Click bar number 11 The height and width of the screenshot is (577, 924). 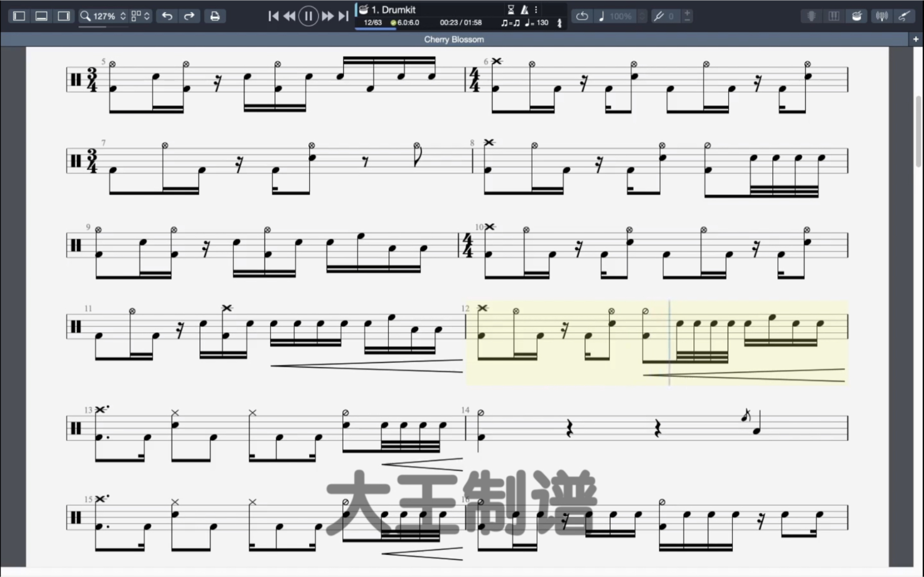(x=89, y=308)
